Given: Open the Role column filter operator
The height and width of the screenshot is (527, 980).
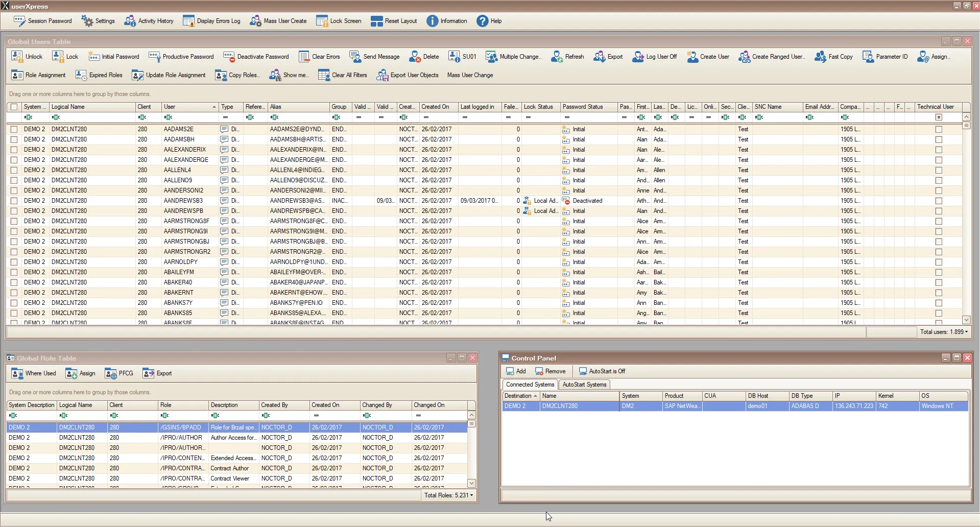Looking at the screenshot, I should 164,415.
